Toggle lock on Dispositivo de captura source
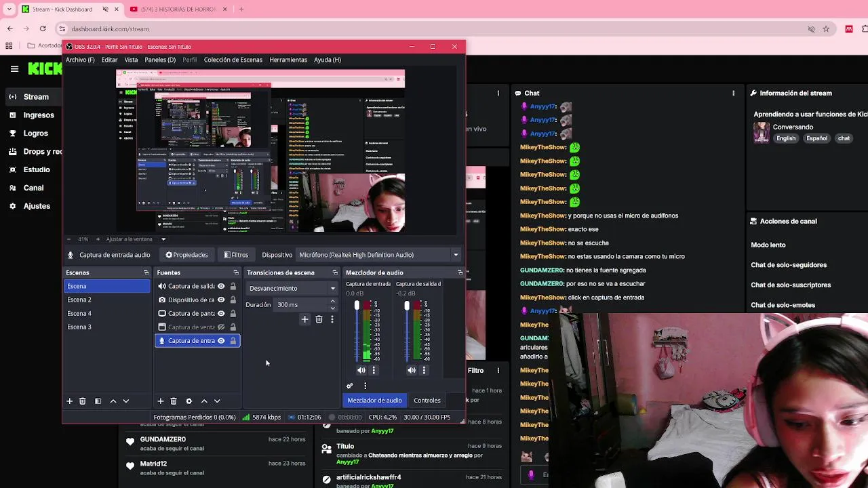Screen dimensions: 868x488 click(x=233, y=300)
